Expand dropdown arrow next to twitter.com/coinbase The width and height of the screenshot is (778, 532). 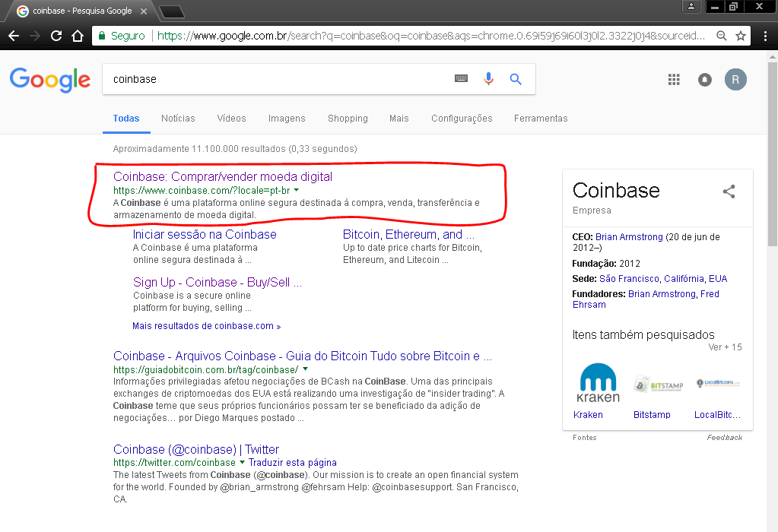pos(242,462)
